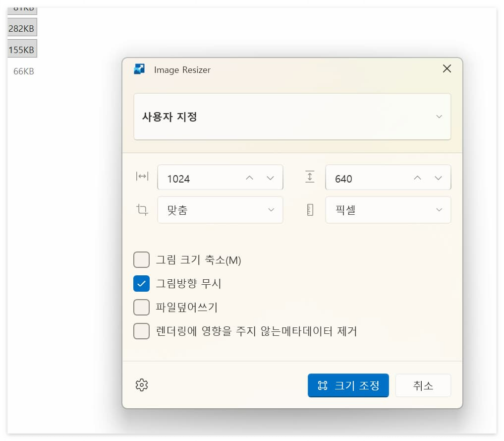Click the horizontal width arrows icon
Viewport: 504px width, 441px height.
pos(142,176)
